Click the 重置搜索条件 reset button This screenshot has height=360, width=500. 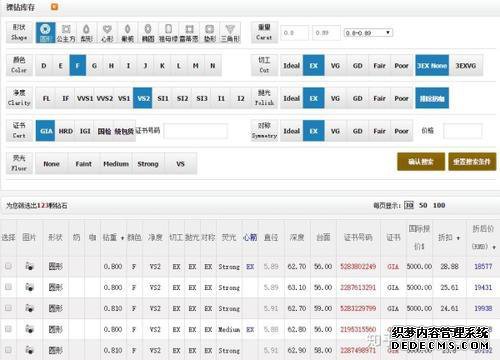tap(472, 162)
